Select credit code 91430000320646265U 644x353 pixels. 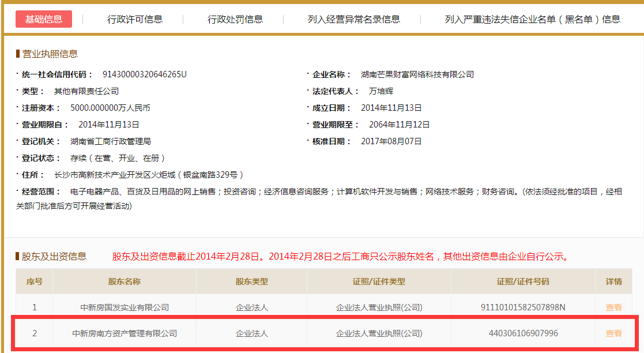pos(145,74)
